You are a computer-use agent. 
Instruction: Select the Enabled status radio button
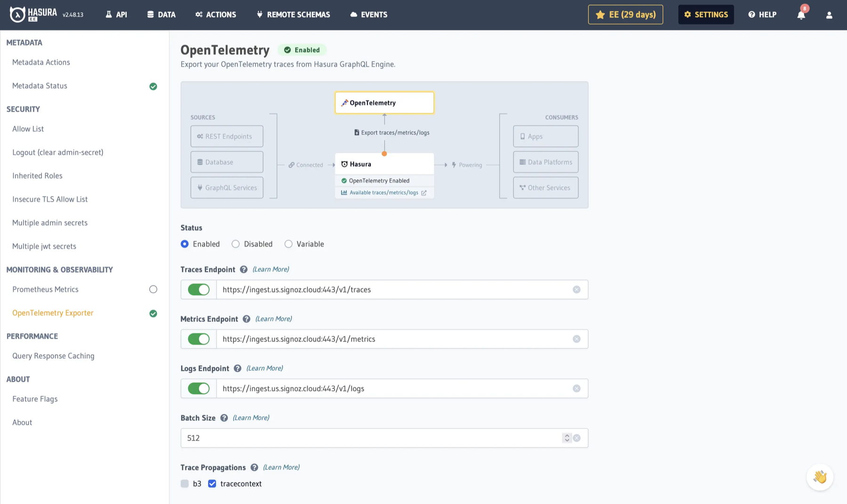(x=184, y=244)
